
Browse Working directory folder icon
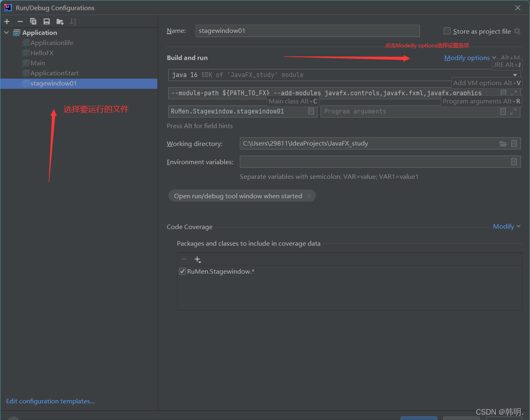tap(503, 144)
